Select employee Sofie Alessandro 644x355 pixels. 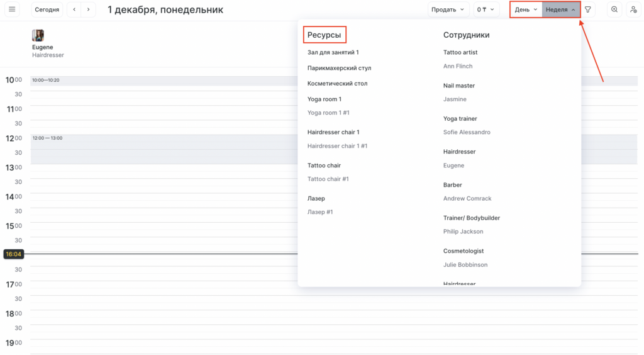click(467, 132)
